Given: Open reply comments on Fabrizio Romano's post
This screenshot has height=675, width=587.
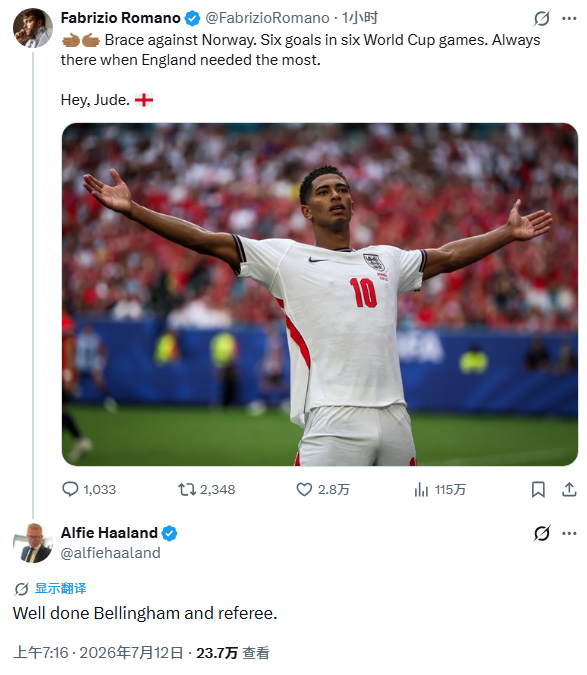Looking at the screenshot, I should 89,489.
